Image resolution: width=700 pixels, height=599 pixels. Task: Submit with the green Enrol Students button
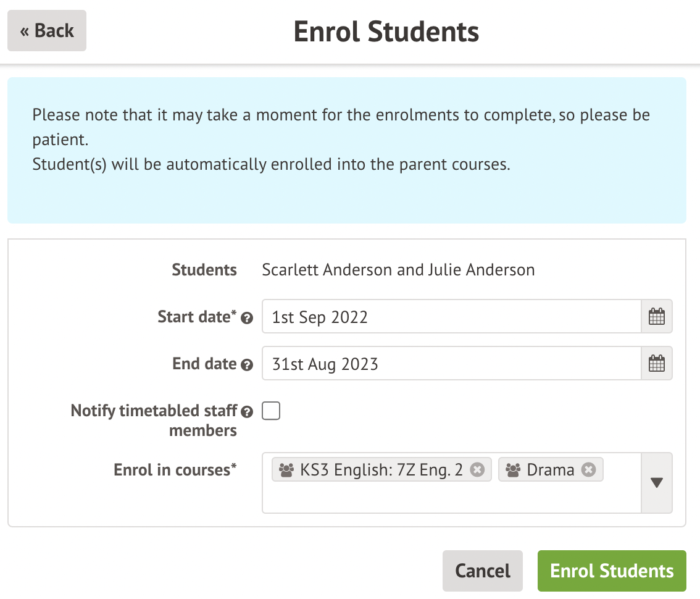click(612, 571)
